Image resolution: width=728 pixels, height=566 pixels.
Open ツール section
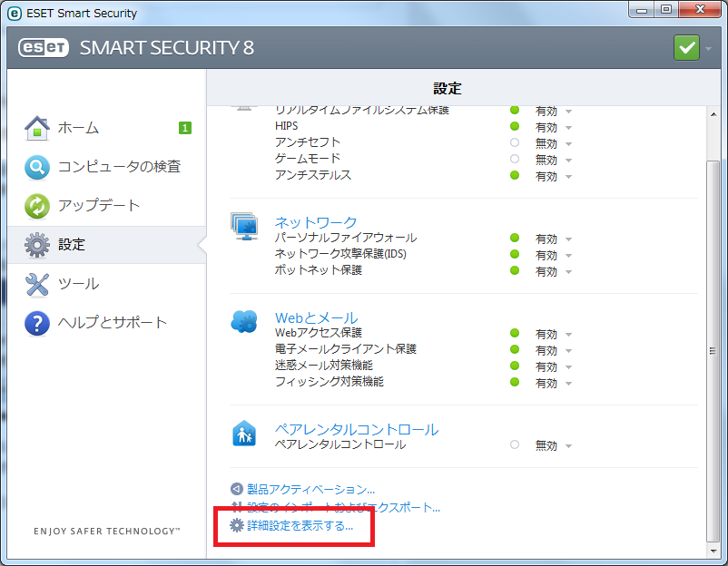coord(78,284)
